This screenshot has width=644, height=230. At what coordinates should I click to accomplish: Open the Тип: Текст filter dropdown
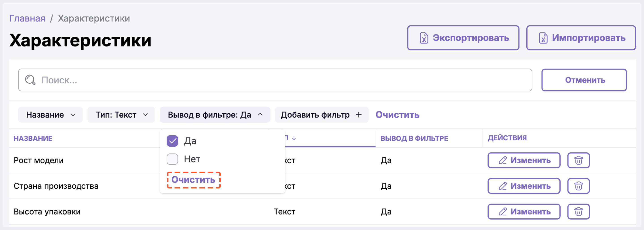(121, 115)
